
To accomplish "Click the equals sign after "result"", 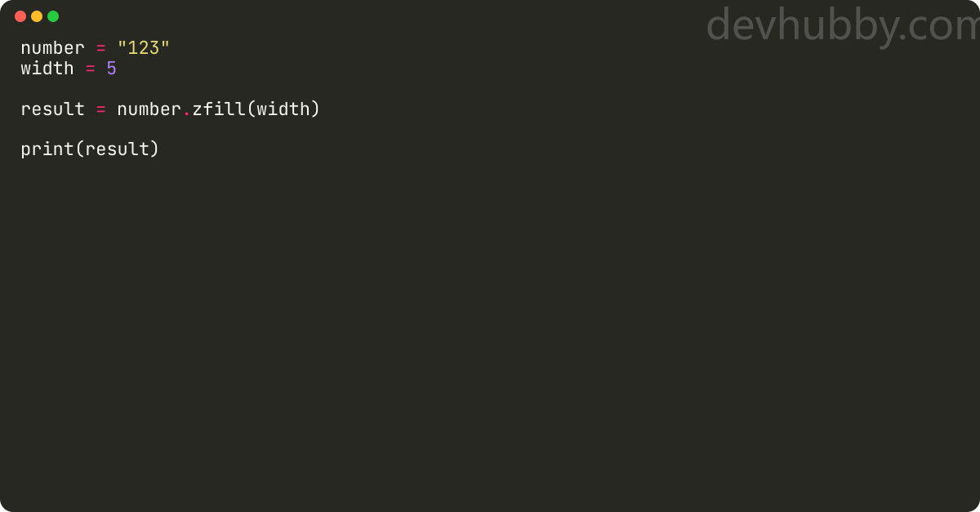I will click(x=100, y=109).
